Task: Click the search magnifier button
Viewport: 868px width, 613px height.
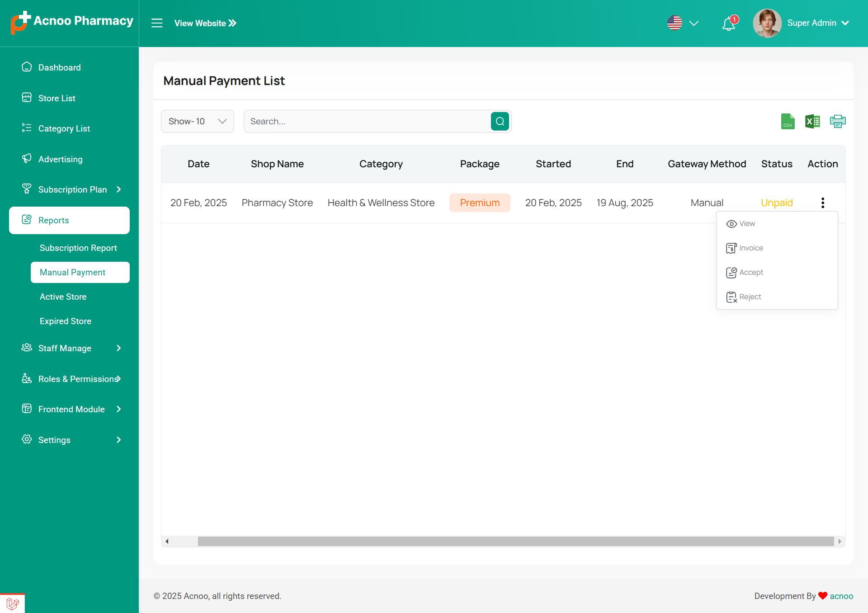Action: tap(500, 121)
